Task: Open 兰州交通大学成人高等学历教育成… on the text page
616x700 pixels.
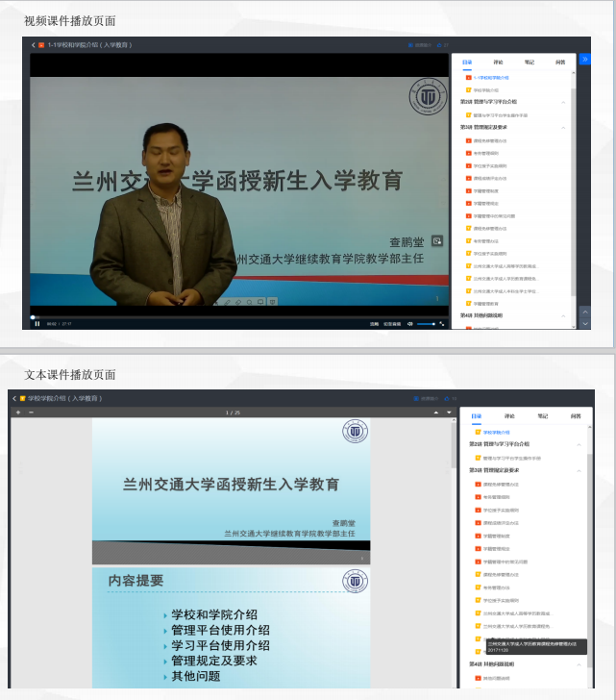Action: (x=516, y=613)
